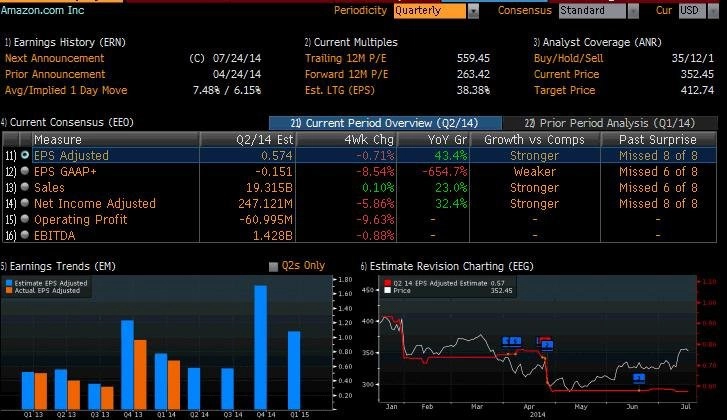727x420 pixels.
Task: Click the 4Wk Chg column header
Action: click(346, 140)
